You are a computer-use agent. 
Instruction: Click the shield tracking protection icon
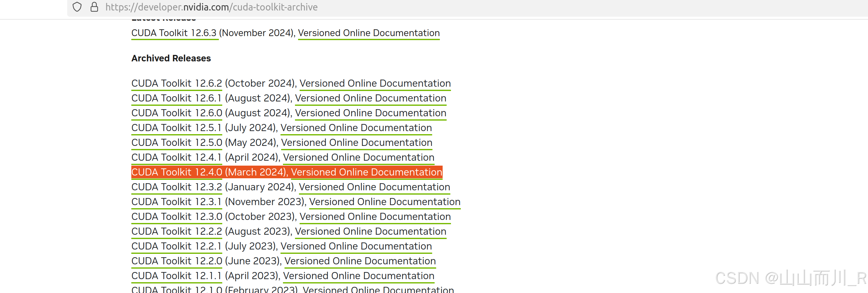coord(77,7)
